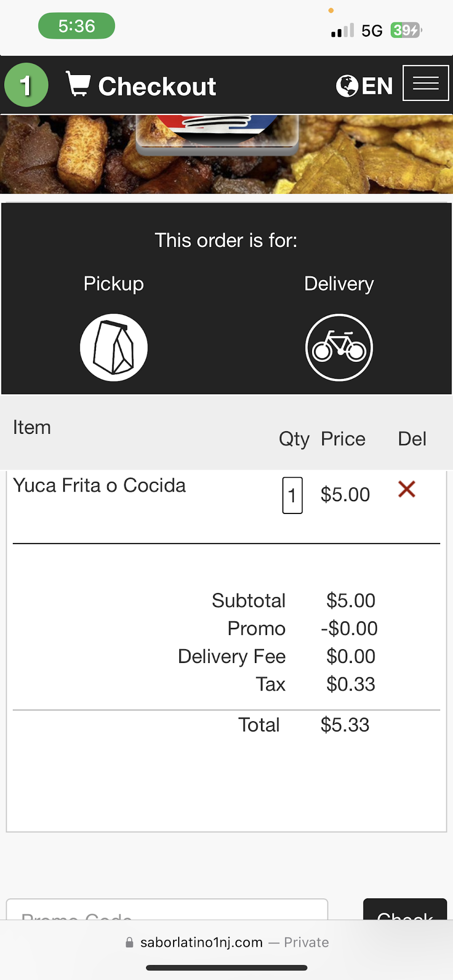Tap the Del column header
453x980 pixels.
(412, 439)
